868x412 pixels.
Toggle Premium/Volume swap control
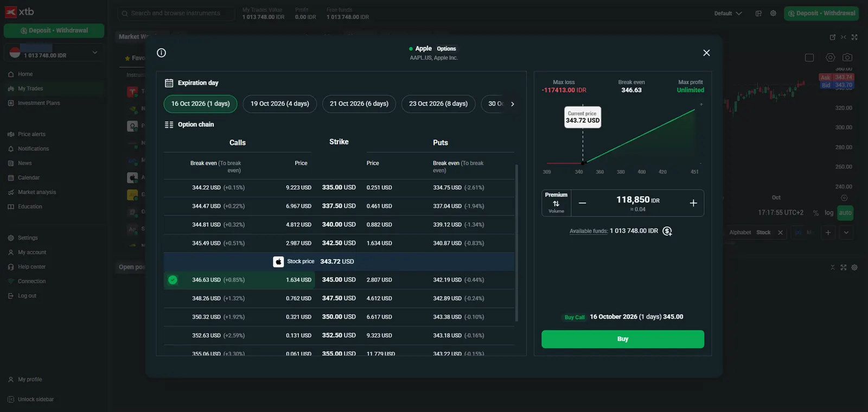pyautogui.click(x=556, y=203)
